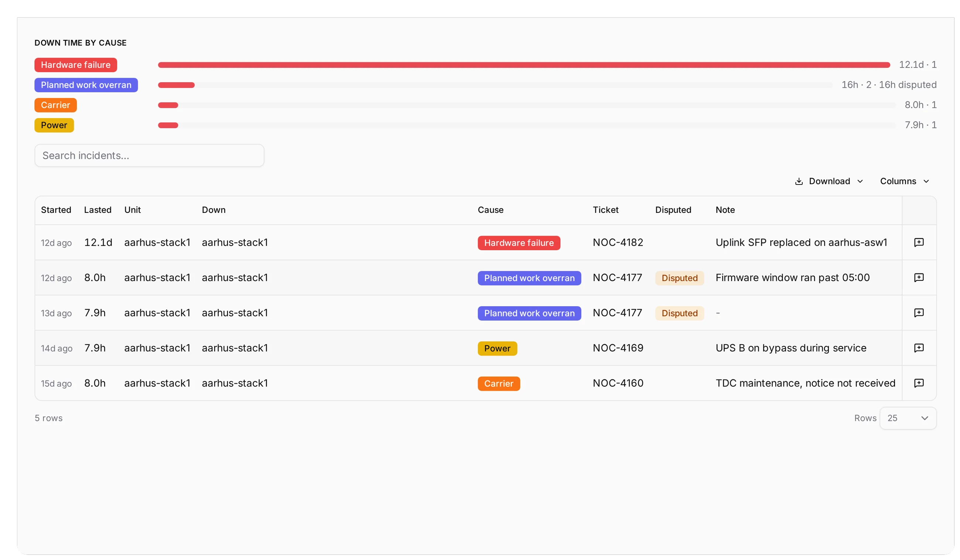The height and width of the screenshot is (560, 960).
Task: Select Planned work overran summary tag
Action: tap(86, 85)
